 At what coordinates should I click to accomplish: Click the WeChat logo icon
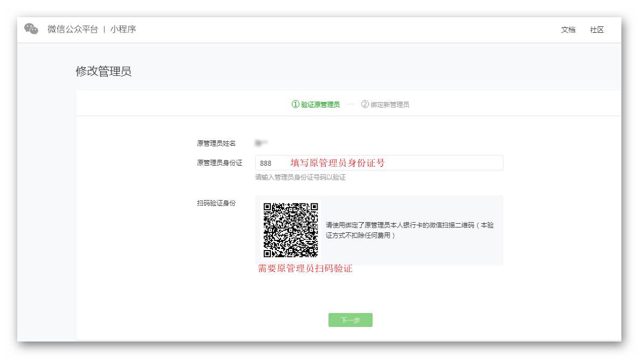pos(31,29)
